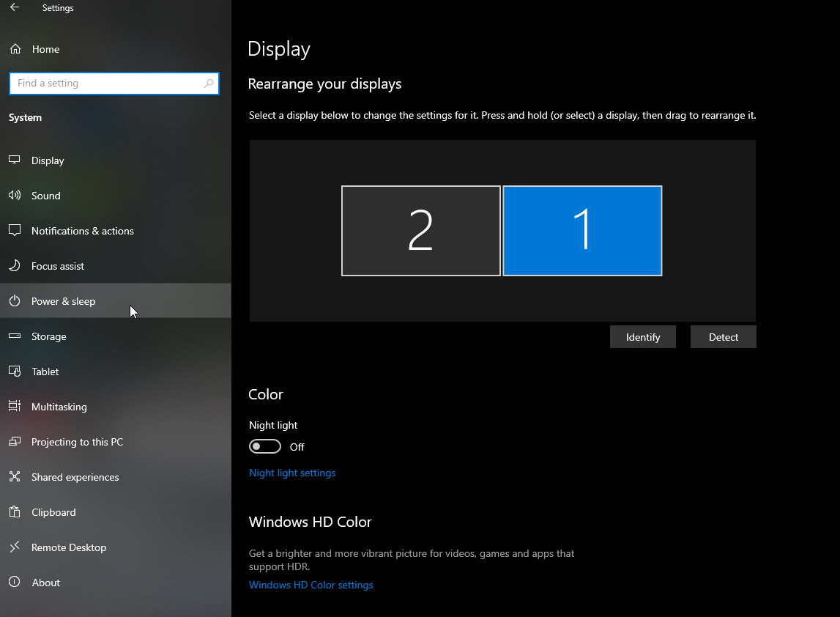Click the Settings window title text
The height and width of the screenshot is (617, 840).
pyautogui.click(x=58, y=8)
